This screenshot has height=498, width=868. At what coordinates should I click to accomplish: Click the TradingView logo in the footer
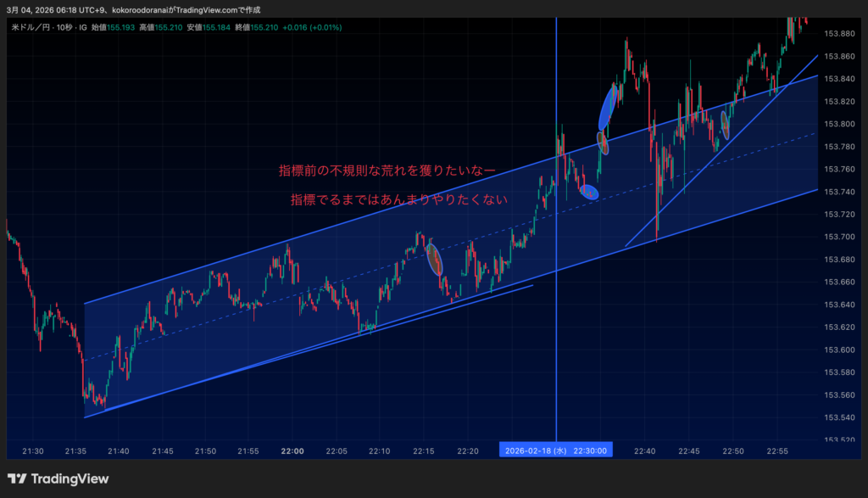[x=58, y=479]
